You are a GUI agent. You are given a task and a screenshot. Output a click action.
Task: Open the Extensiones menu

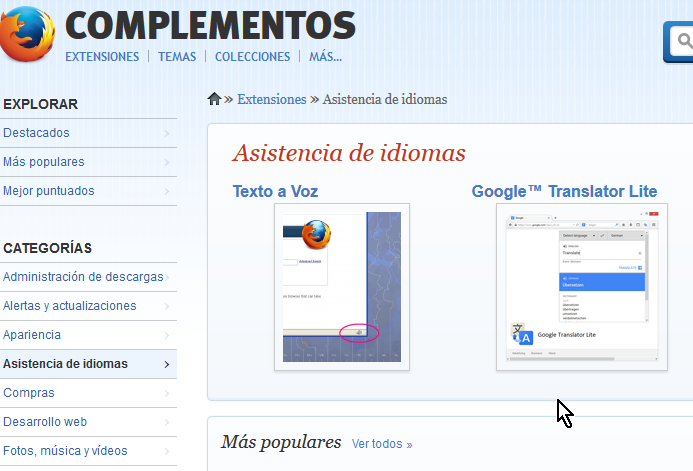(x=102, y=57)
